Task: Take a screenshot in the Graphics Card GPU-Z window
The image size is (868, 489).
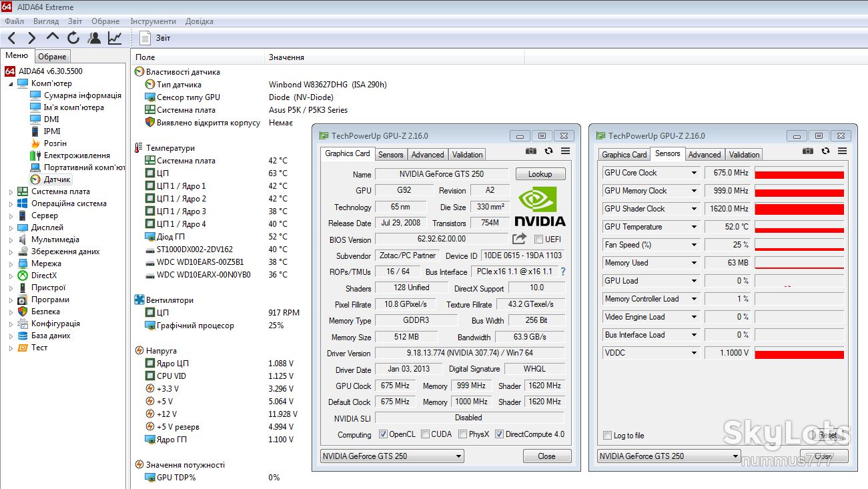Action: tap(531, 151)
